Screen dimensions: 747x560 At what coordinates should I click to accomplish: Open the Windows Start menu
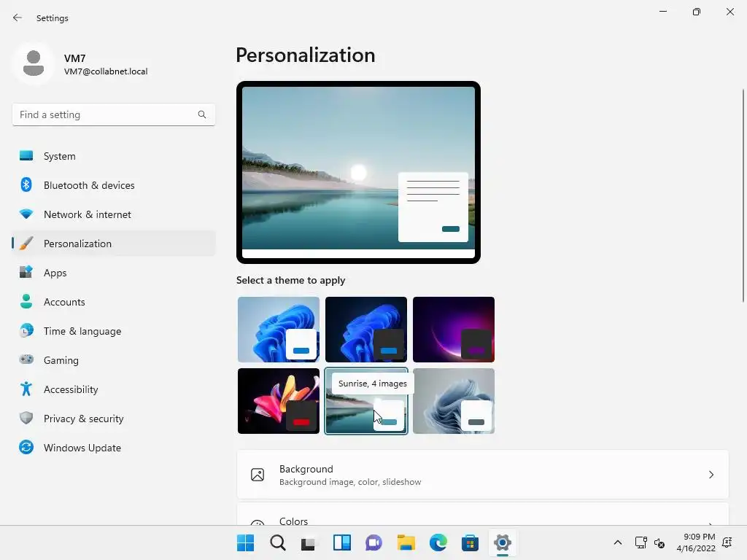tap(245, 542)
